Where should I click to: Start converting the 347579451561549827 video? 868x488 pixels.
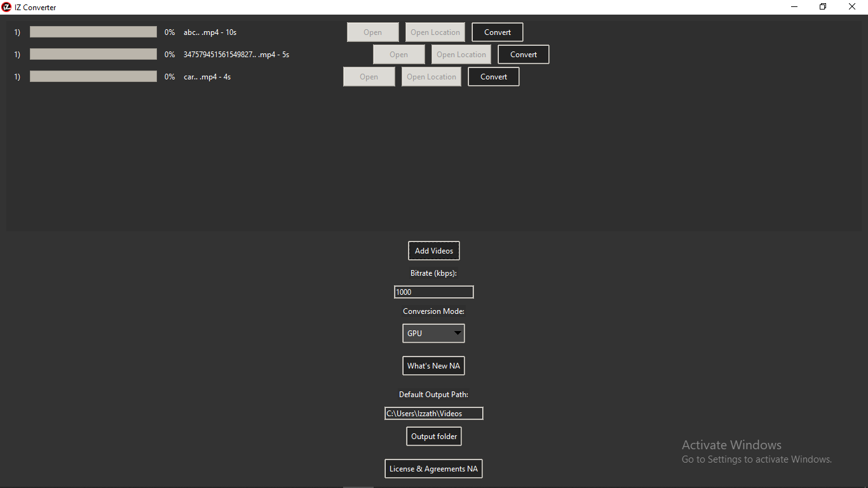(523, 54)
